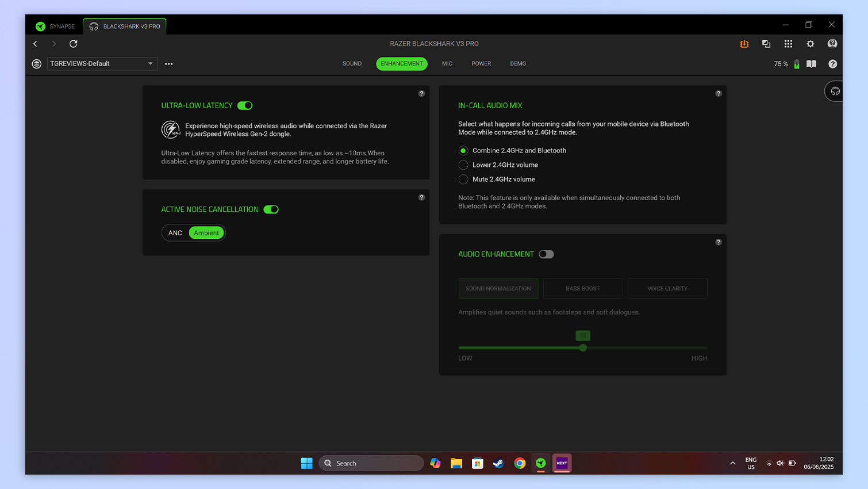Open Synapse settings gear
Image resolution: width=868 pixels, height=489 pixels.
coord(811,44)
